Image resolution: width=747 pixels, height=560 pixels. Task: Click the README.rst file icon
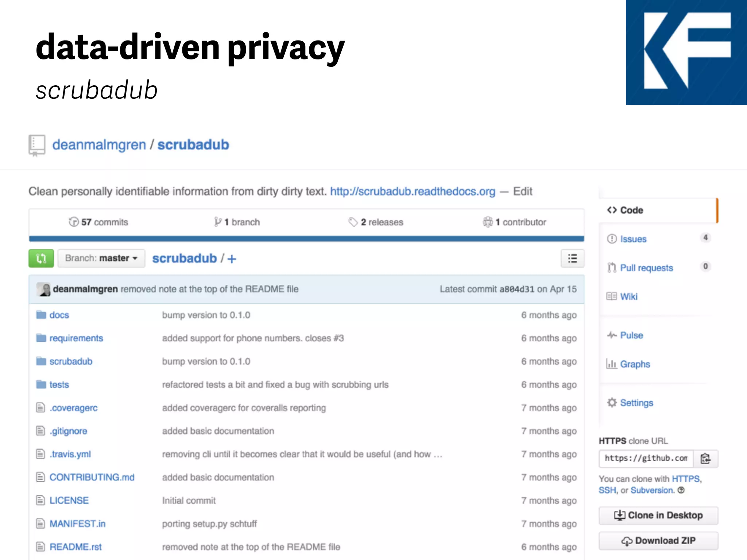[x=40, y=547]
